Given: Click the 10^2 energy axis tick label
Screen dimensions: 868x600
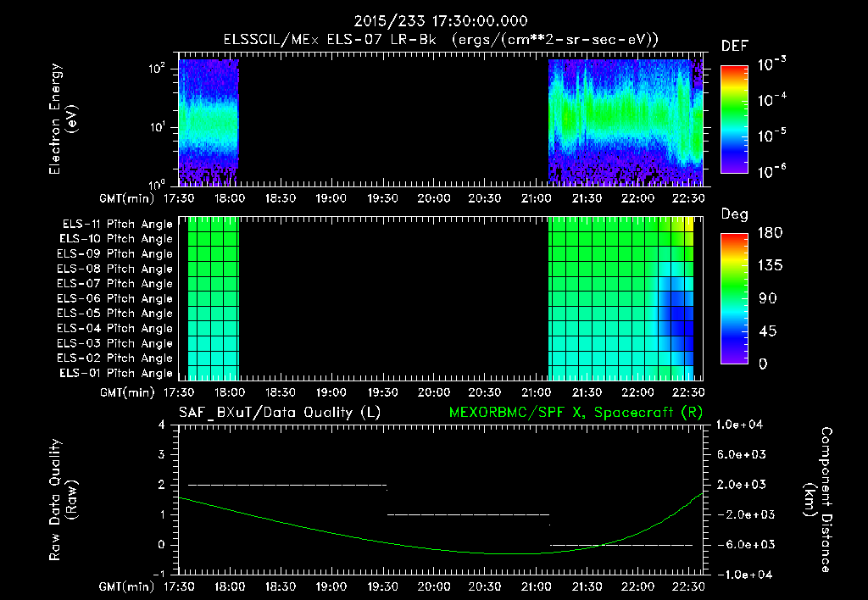Looking at the screenshot, I should click(157, 69).
